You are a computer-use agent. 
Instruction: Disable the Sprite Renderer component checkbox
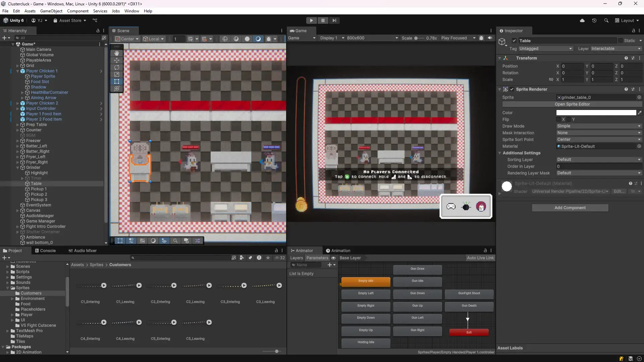[x=512, y=89]
